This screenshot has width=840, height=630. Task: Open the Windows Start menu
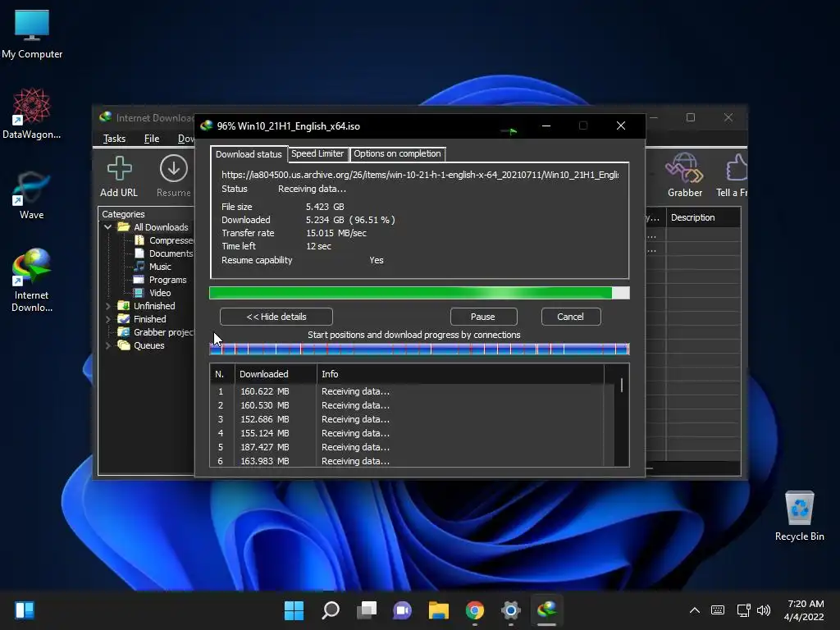click(294, 610)
